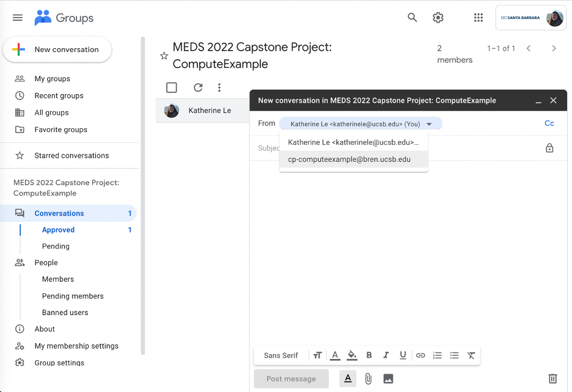This screenshot has height=392, width=572.
Task: Click the lock icon beside the subject
Action: coord(549,148)
